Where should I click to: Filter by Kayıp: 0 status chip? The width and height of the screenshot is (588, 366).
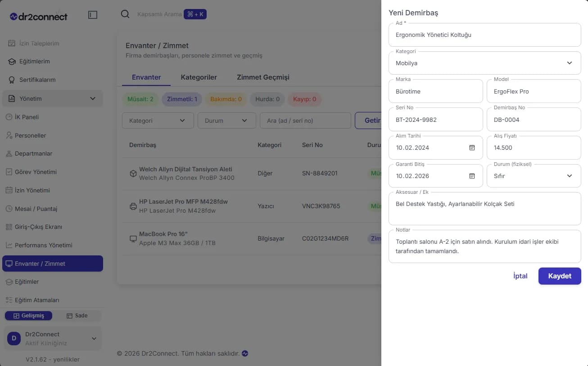point(305,99)
